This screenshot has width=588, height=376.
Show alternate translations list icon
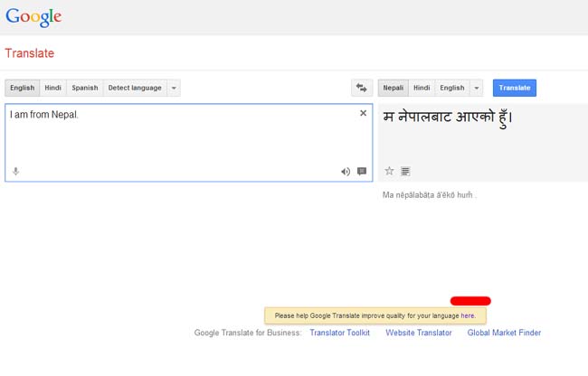(x=405, y=171)
